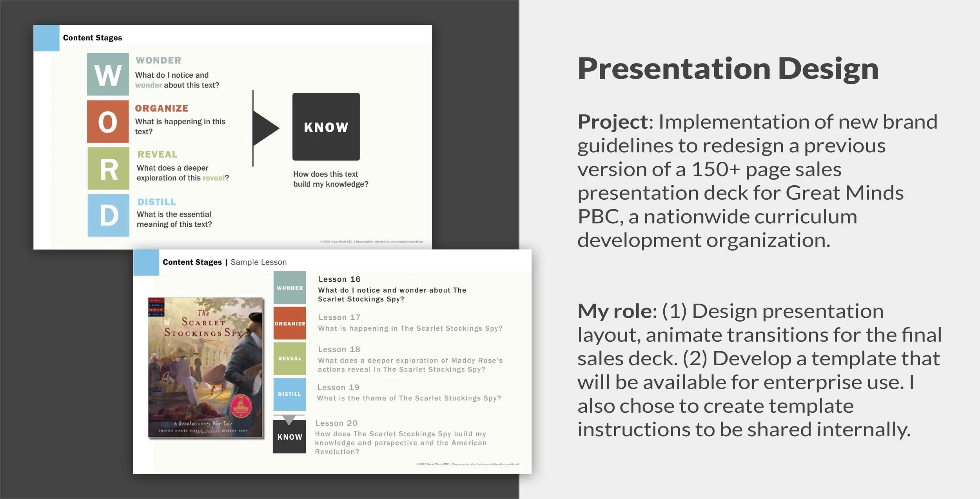Click 'What is the theme of The Scarlet Stockings Spy?'
Image resolution: width=980 pixels, height=499 pixels.
pos(409,398)
